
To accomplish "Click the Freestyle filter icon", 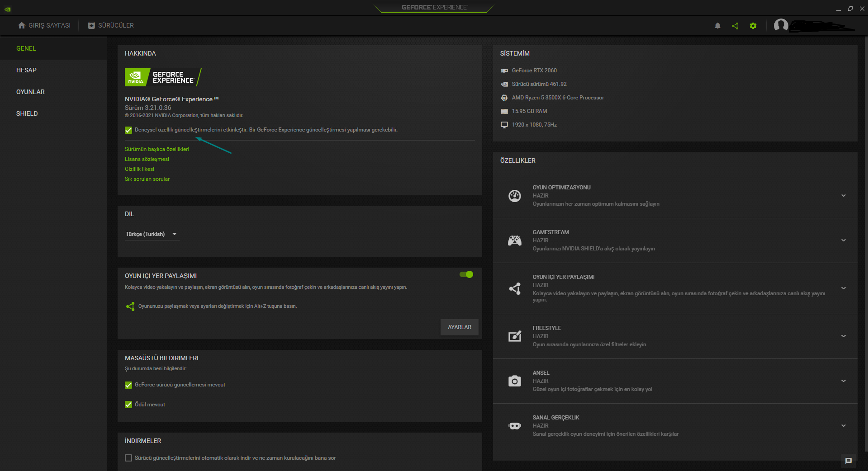I will pos(515,336).
